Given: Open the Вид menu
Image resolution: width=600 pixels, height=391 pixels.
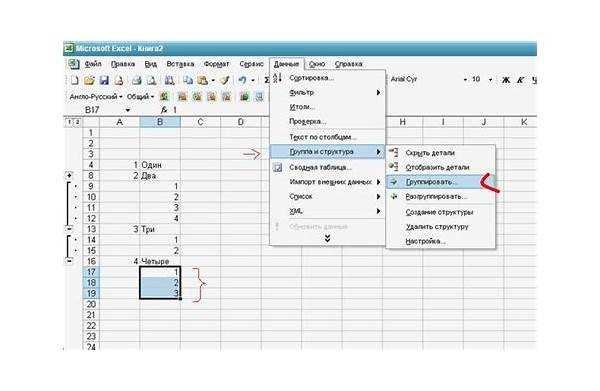Looking at the screenshot, I should click(x=150, y=64).
